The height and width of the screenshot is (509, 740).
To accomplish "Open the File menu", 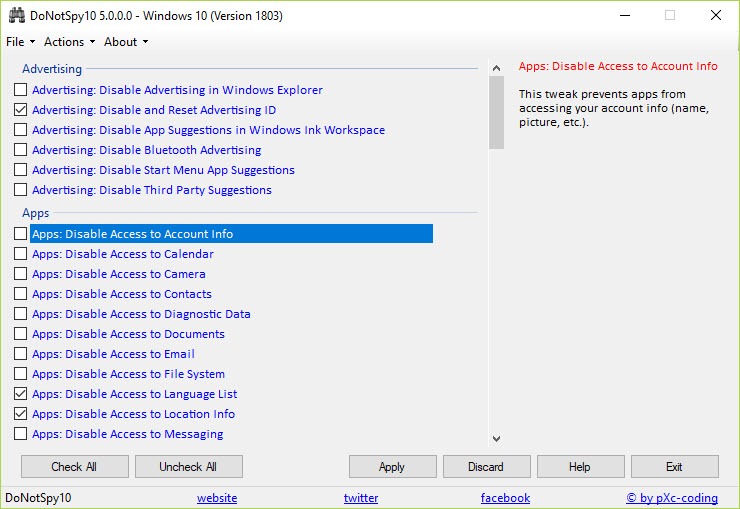I will coord(20,42).
